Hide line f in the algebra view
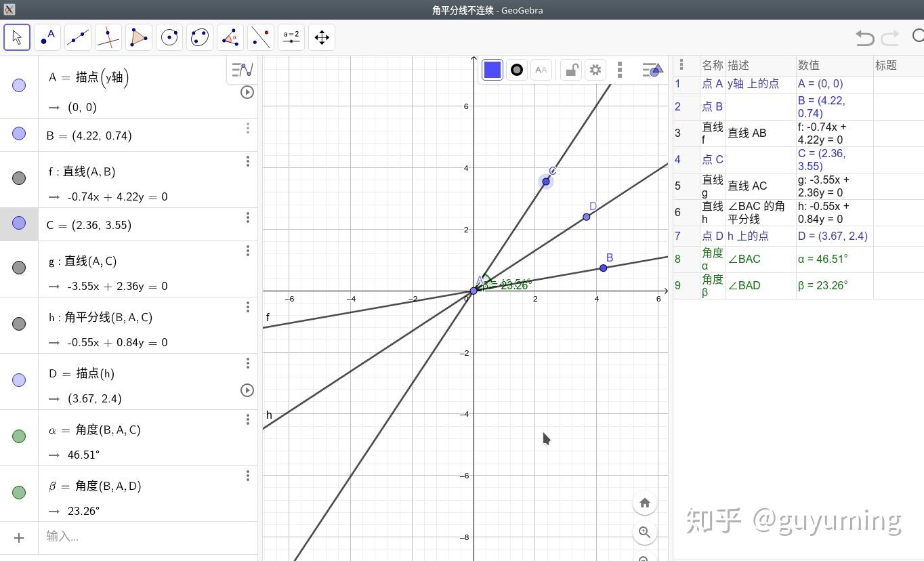The width and height of the screenshot is (924, 561). (x=19, y=178)
